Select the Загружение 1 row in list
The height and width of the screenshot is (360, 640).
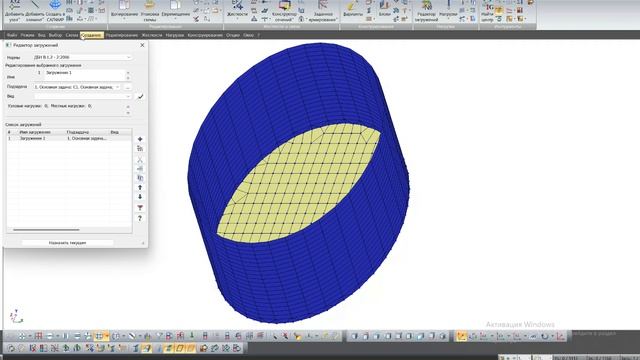tap(69, 138)
